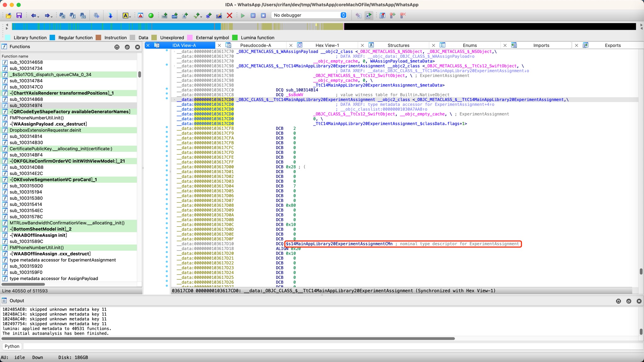Click the Imports panel tab

click(x=542, y=45)
